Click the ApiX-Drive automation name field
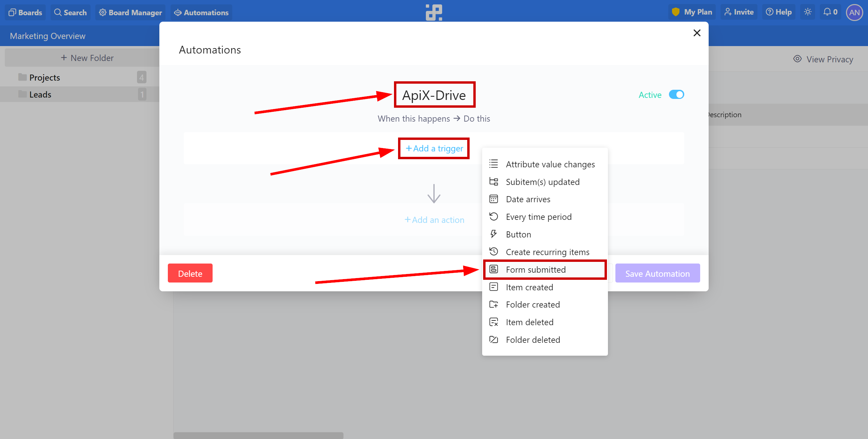868x439 pixels. tap(434, 95)
